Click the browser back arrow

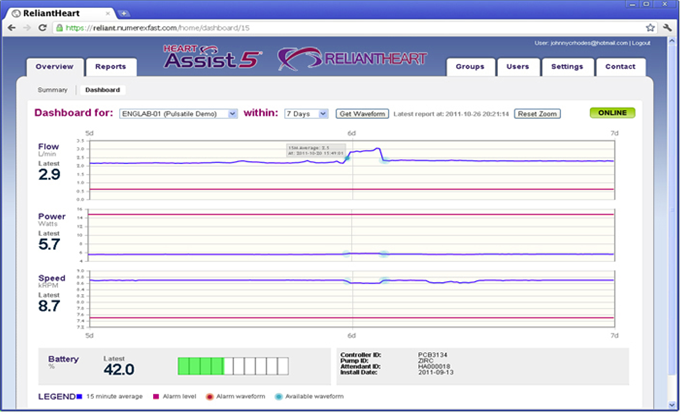(x=11, y=27)
